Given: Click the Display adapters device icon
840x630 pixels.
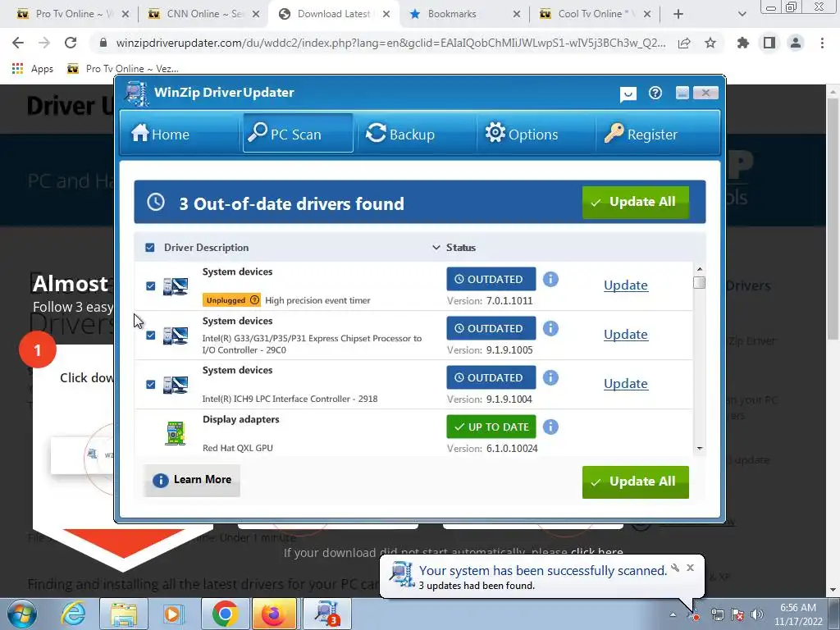Looking at the screenshot, I should (x=176, y=434).
